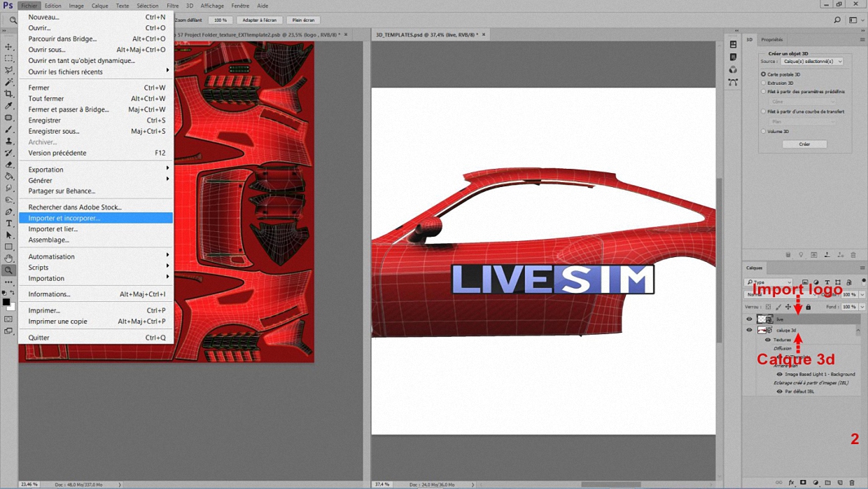Choose Importer et incorporer menu entry

[x=96, y=218]
